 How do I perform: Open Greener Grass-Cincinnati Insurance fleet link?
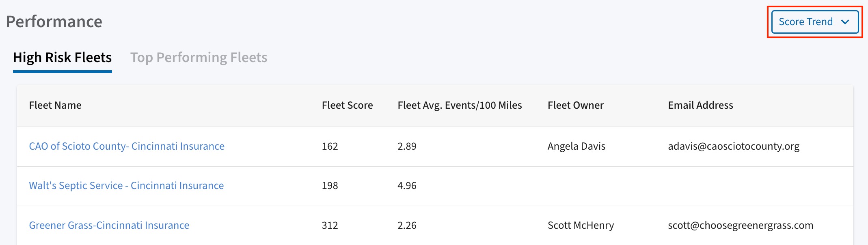(x=109, y=226)
